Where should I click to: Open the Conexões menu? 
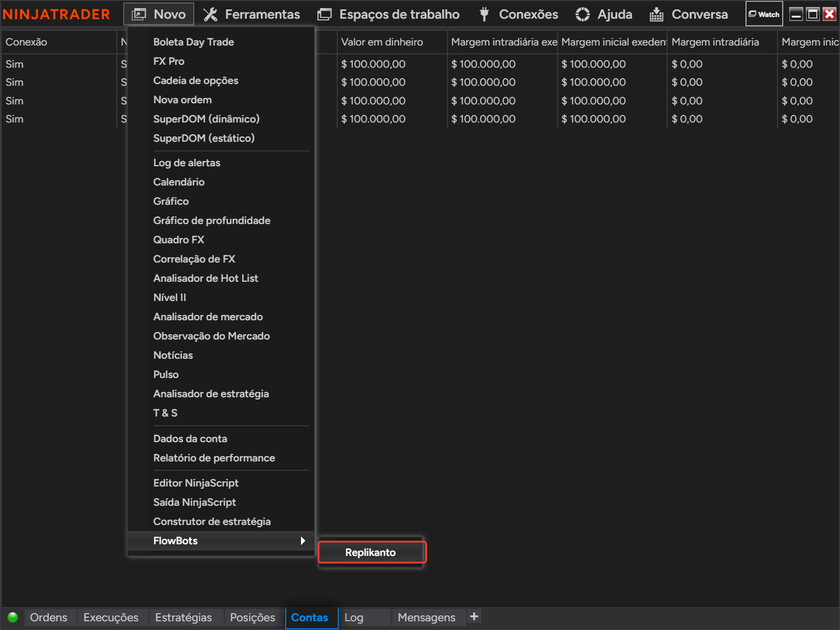[x=518, y=14]
